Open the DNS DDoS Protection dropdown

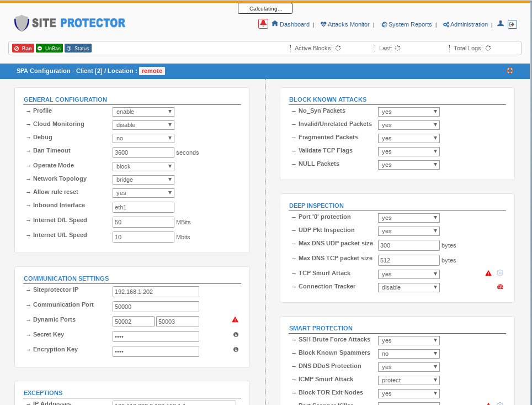(408, 367)
